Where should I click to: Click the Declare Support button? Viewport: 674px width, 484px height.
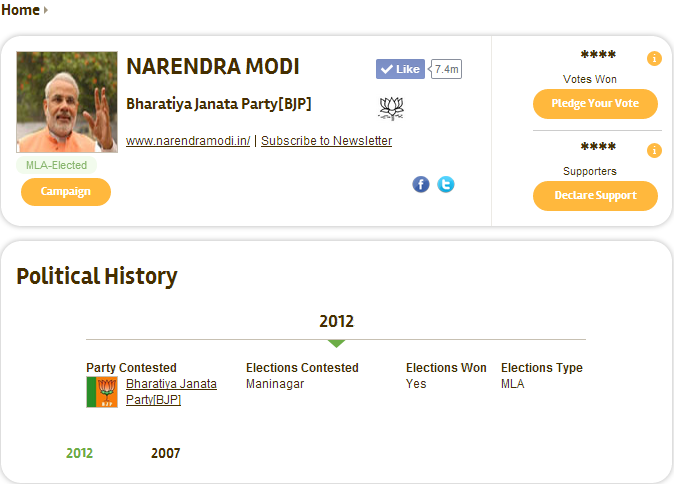[x=595, y=196]
